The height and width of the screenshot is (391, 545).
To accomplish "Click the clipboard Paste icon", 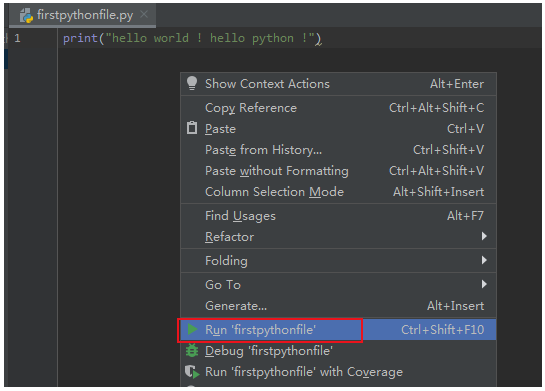I will 192,128.
